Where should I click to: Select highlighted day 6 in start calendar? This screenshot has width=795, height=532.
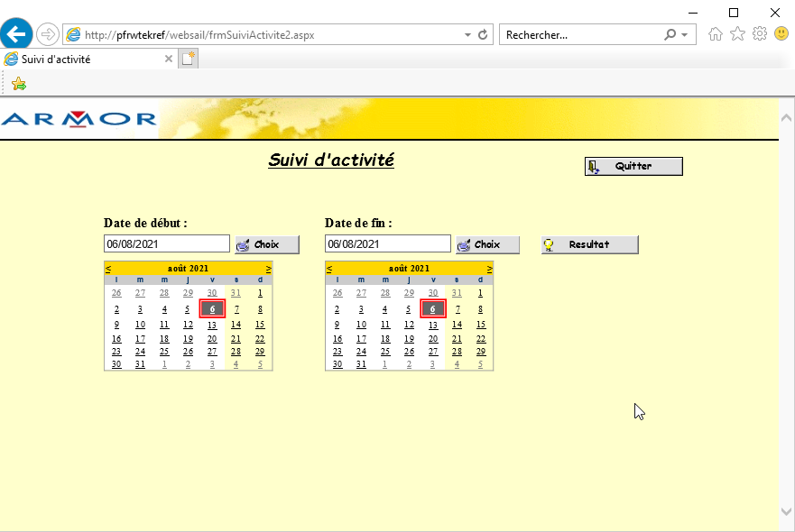pos(212,309)
